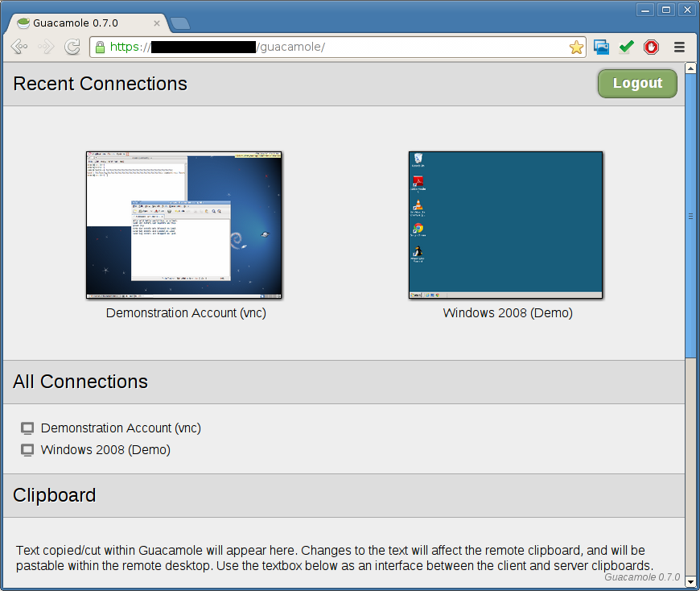Image resolution: width=700 pixels, height=591 pixels.
Task: Close the Guacamole 0.7.0 tab
Action: click(156, 24)
